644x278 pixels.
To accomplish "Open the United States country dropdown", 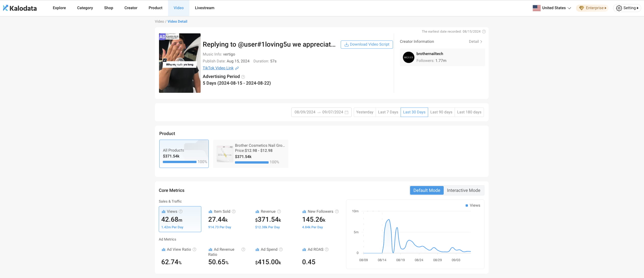I will [552, 8].
